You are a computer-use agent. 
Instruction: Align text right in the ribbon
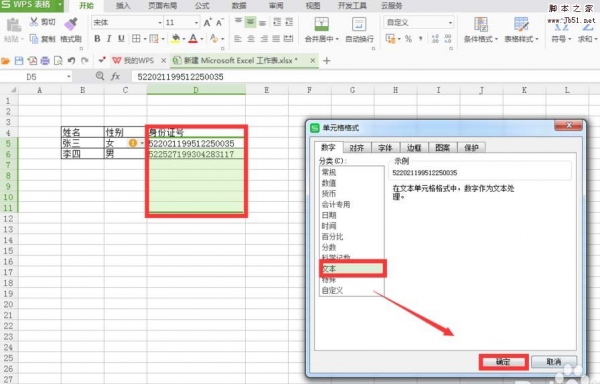pos(263,39)
